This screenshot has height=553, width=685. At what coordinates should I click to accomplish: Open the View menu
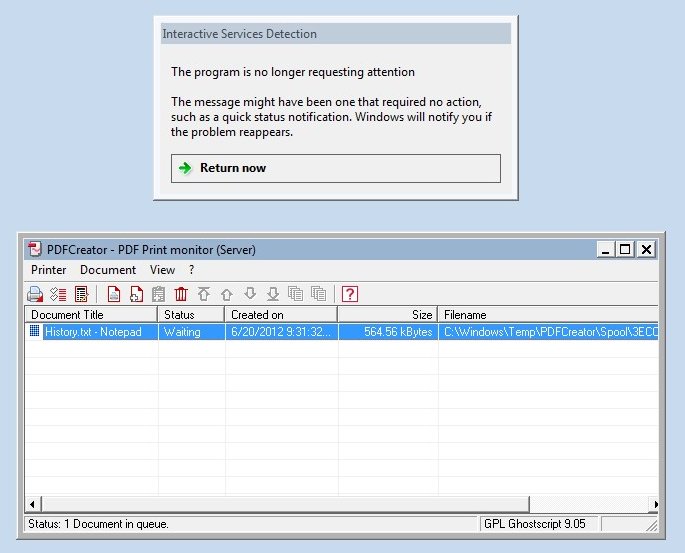(x=163, y=270)
